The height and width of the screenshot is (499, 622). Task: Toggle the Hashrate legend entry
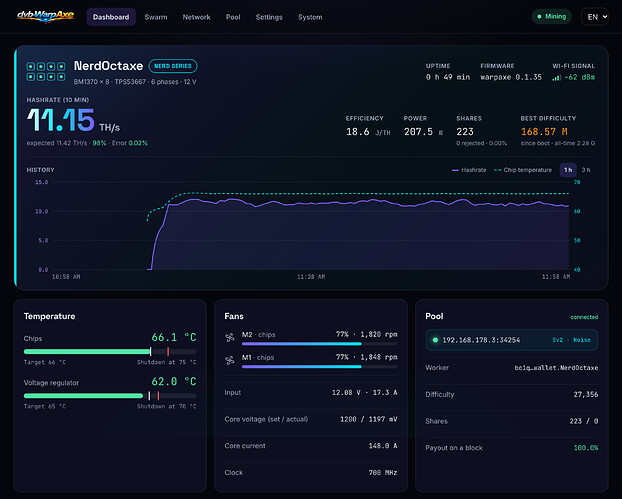(x=469, y=170)
